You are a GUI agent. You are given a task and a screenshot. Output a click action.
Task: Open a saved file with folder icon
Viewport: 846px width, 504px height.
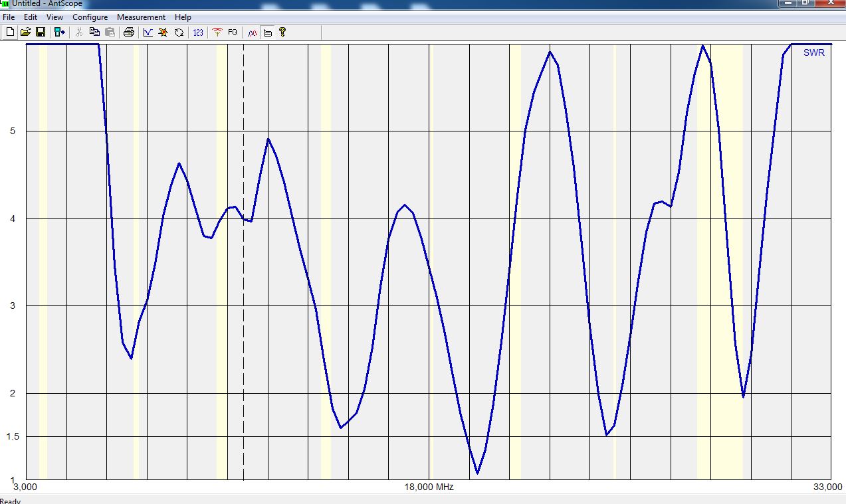25,32
